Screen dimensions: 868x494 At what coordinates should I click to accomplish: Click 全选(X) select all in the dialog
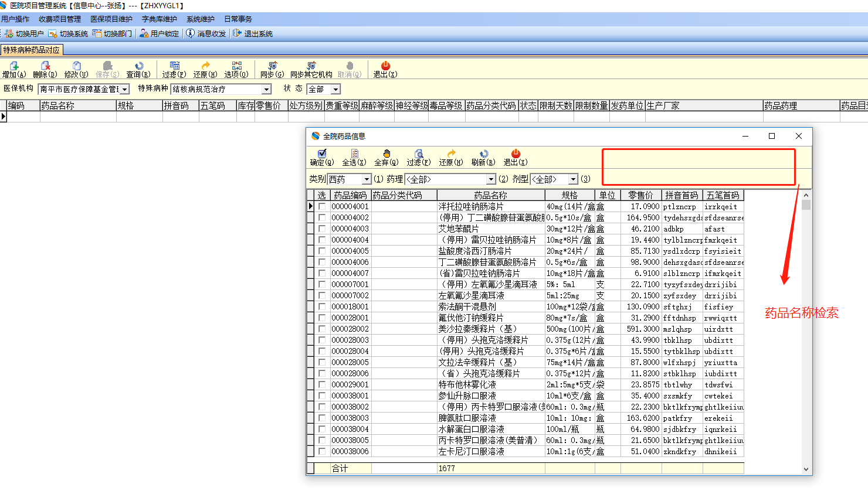click(x=354, y=158)
